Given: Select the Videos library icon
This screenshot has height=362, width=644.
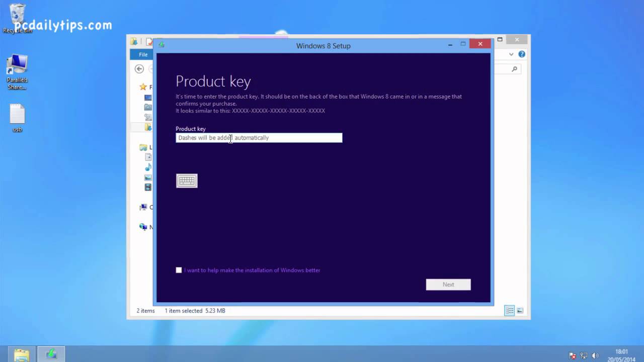Looking at the screenshot, I should 148,187.
